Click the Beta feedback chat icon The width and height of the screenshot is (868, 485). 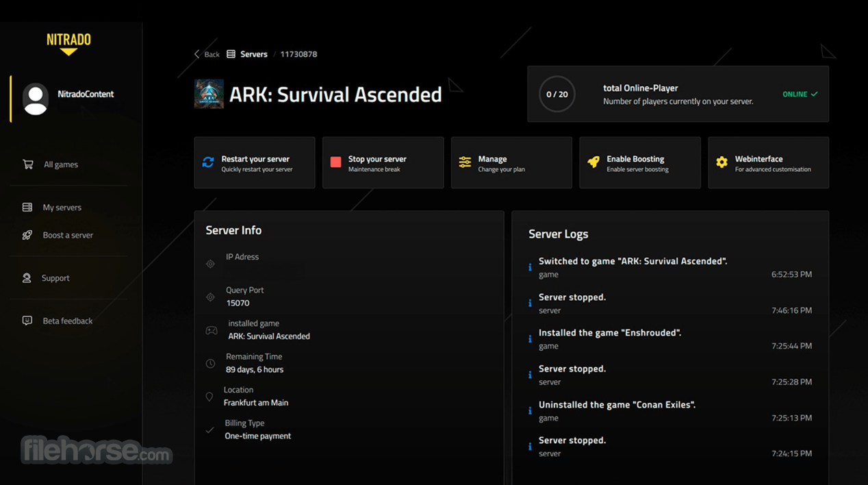tap(27, 321)
